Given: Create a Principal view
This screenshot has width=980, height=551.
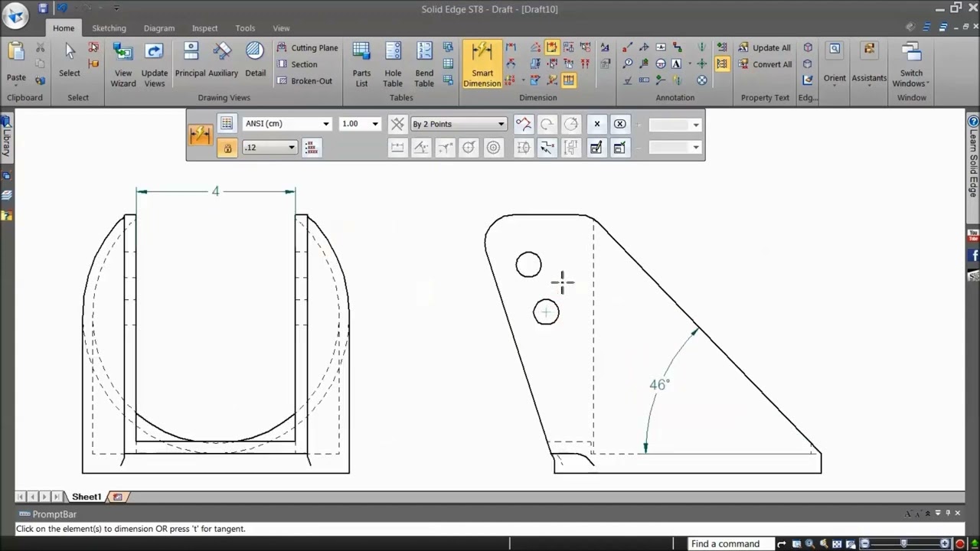Looking at the screenshot, I should (x=190, y=60).
